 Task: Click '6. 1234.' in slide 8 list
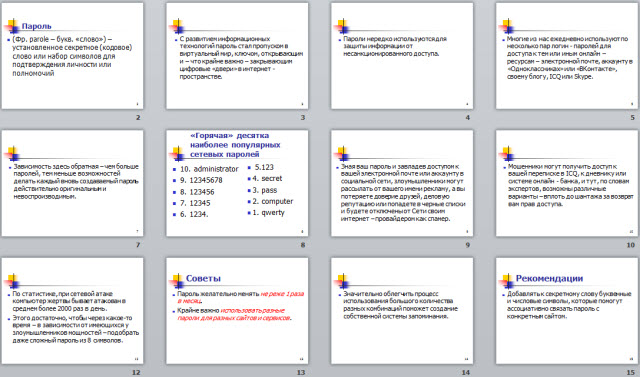coord(194,214)
